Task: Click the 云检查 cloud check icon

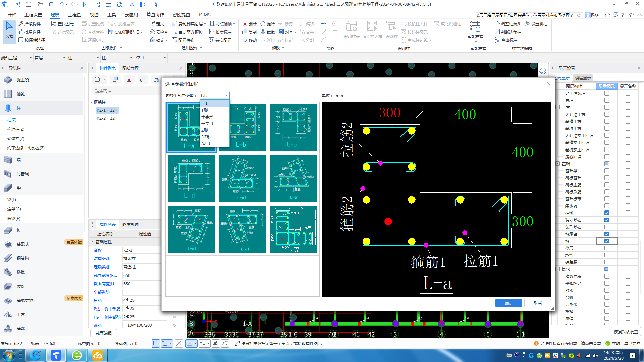Action: click(x=152, y=32)
